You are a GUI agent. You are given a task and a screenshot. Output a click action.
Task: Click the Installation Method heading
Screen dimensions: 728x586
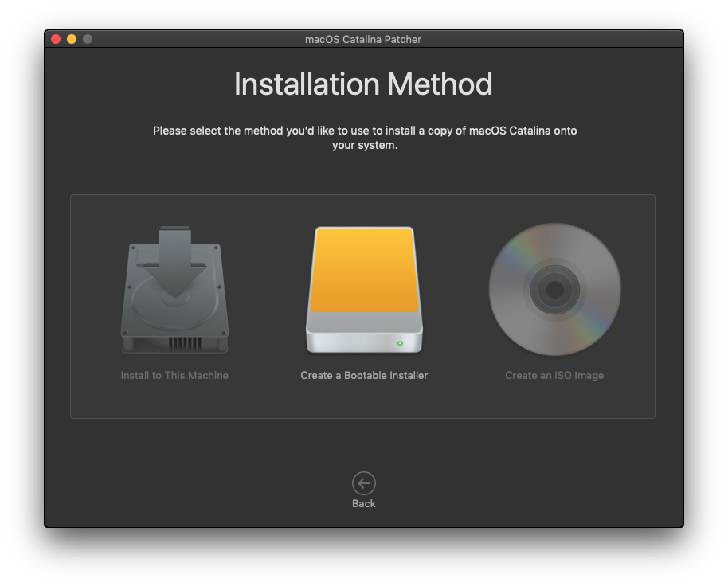[x=363, y=84]
